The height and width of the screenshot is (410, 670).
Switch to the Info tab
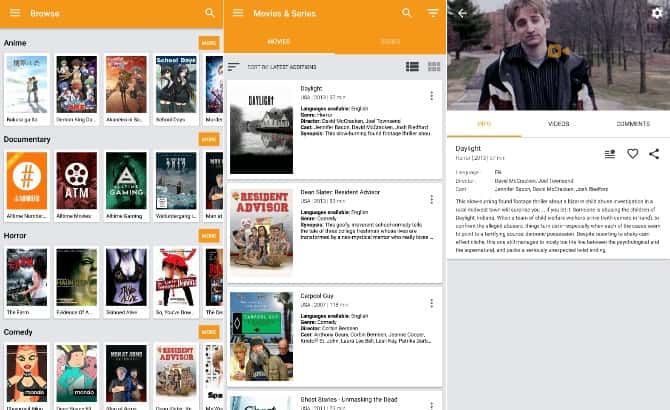click(x=484, y=124)
